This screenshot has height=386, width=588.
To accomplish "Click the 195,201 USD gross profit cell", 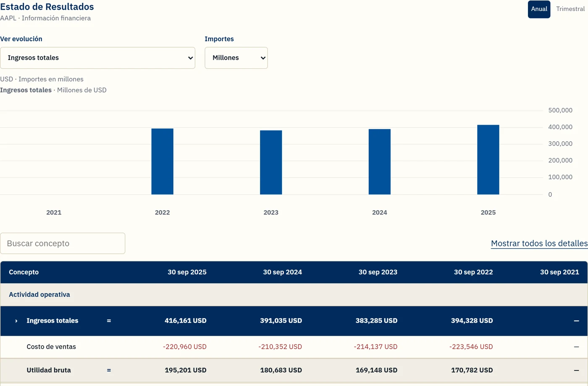I will pos(186,370).
